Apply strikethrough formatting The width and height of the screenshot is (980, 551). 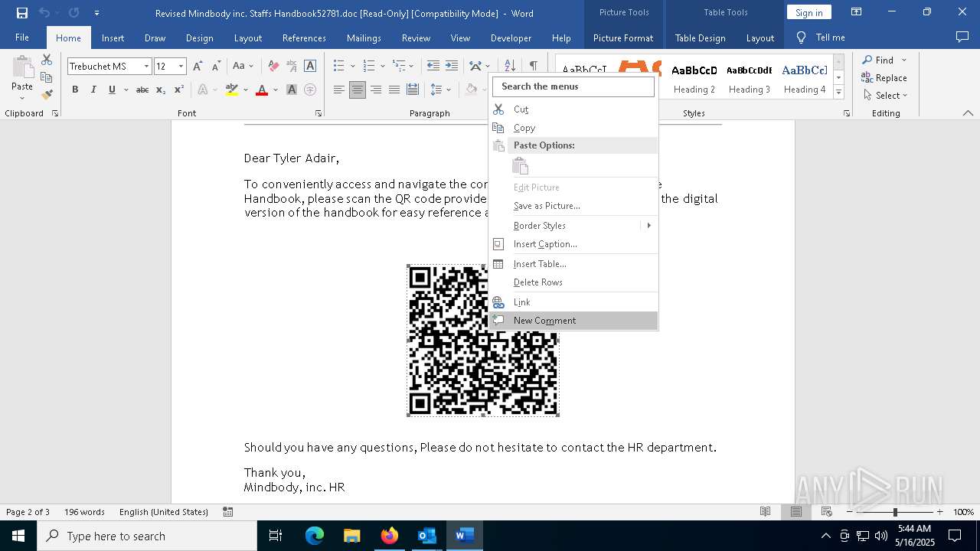click(x=142, y=90)
